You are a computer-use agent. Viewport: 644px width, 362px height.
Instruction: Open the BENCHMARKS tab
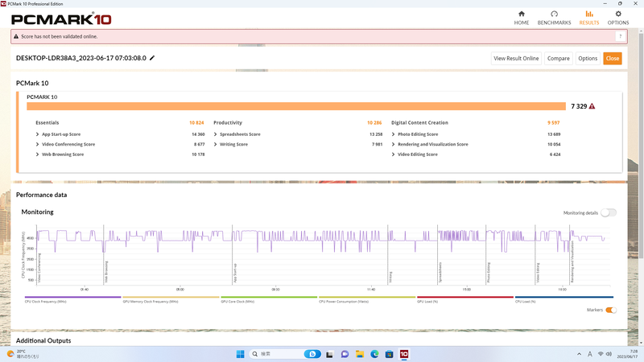click(554, 19)
